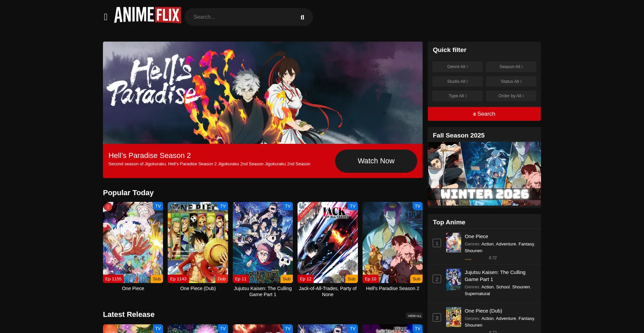Open the Order by All dropdown
Image resolution: width=644 pixels, height=333 pixels.
[x=511, y=96]
